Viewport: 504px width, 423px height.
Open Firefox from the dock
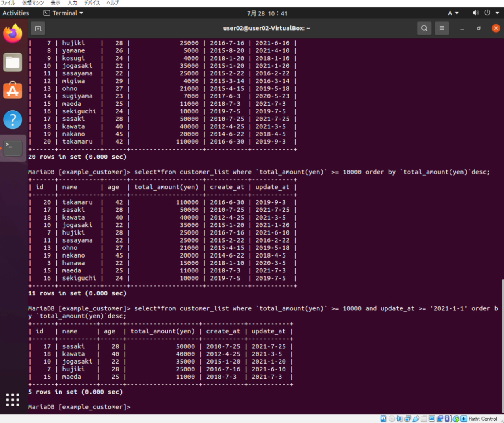12,34
